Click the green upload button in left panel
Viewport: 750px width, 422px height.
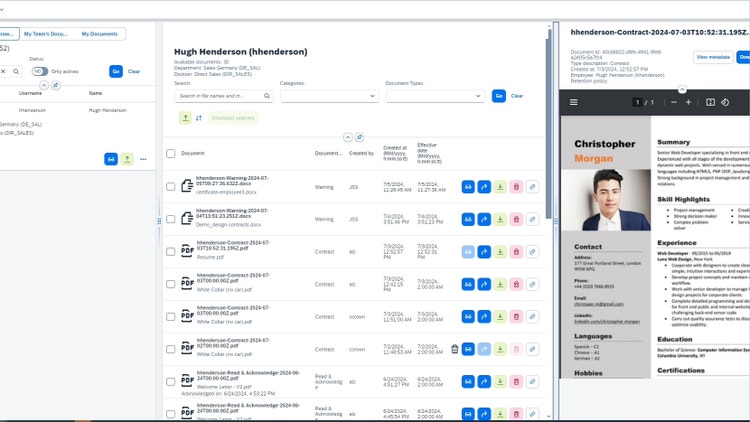[x=127, y=159]
